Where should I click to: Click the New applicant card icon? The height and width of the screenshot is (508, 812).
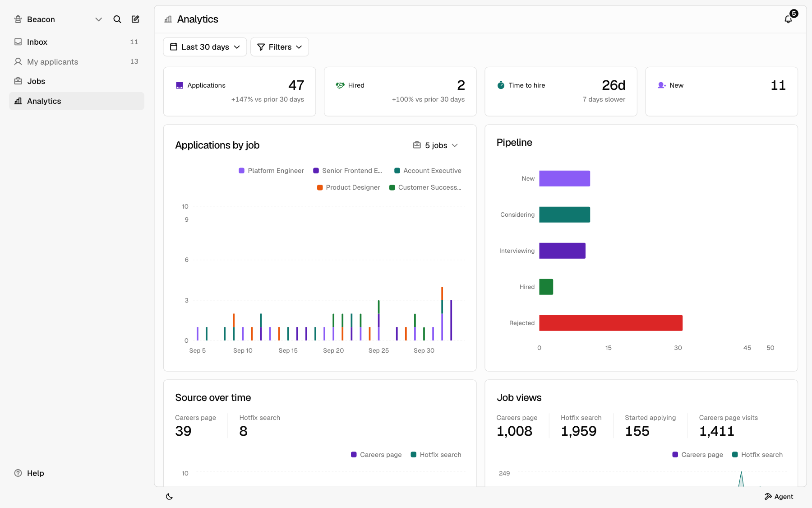coord(662,85)
